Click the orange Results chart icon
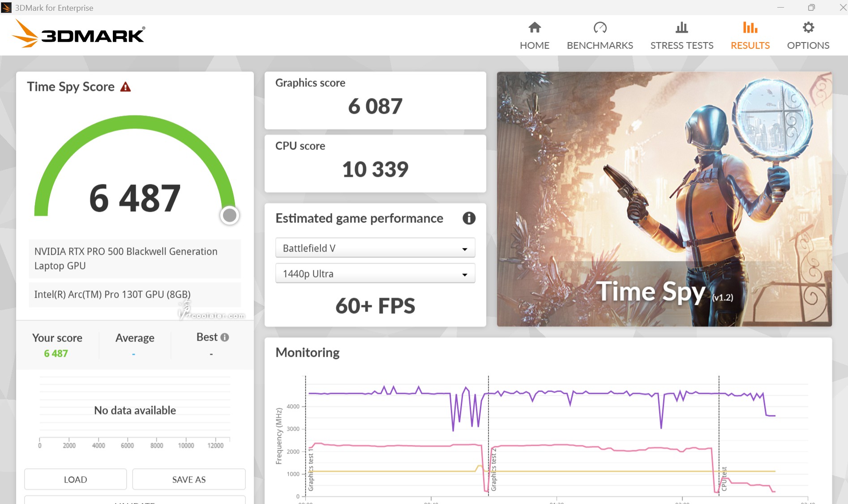The height and width of the screenshot is (504, 848). pyautogui.click(x=750, y=28)
